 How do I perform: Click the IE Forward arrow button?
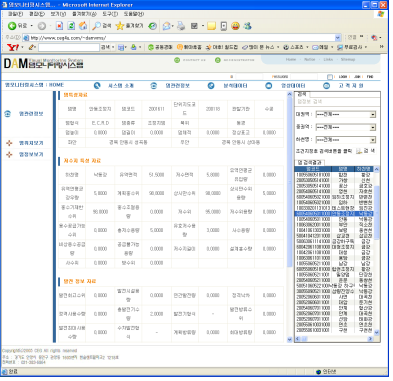pyautogui.click(x=42, y=26)
